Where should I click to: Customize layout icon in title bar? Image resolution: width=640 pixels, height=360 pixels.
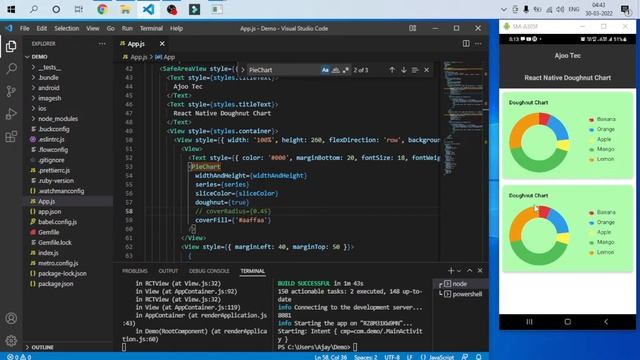[413, 28]
